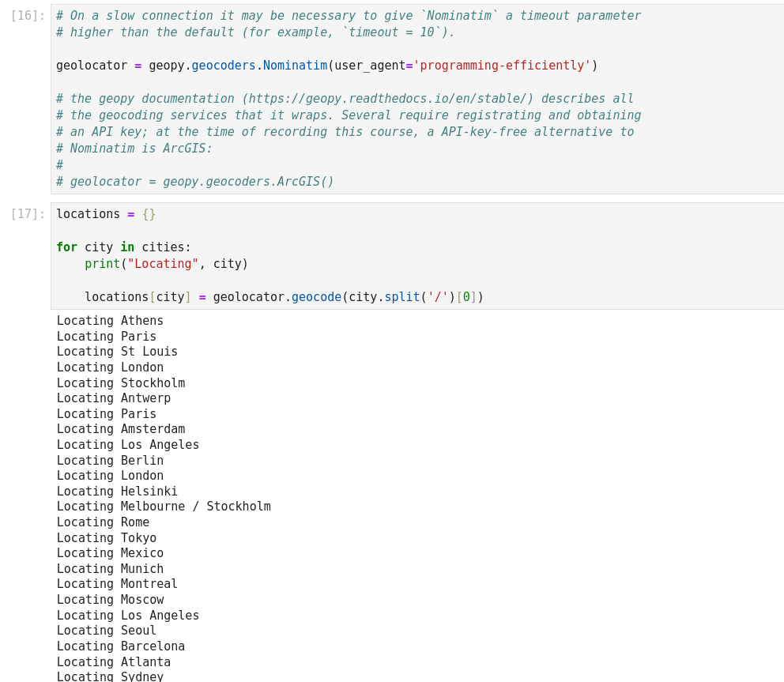The image size is (784, 682).
Task: Click the geolocator Nominatim assignment line
Action: tap(326, 66)
